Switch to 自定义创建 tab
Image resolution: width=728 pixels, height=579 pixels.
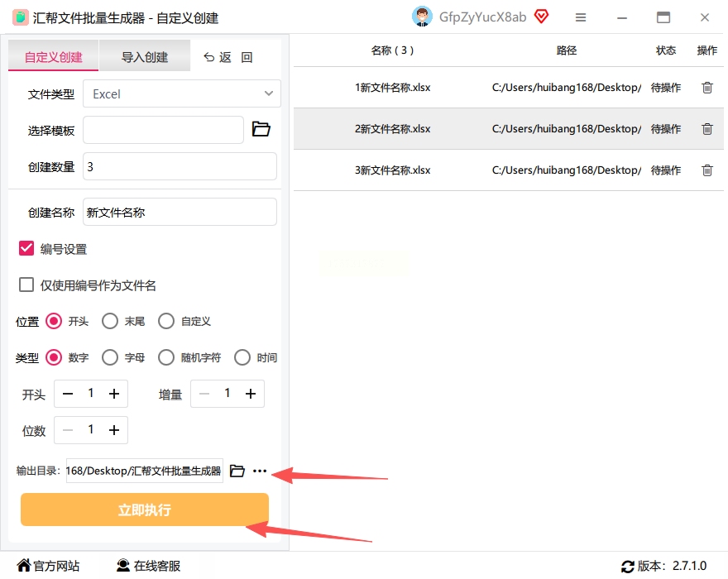54,55
